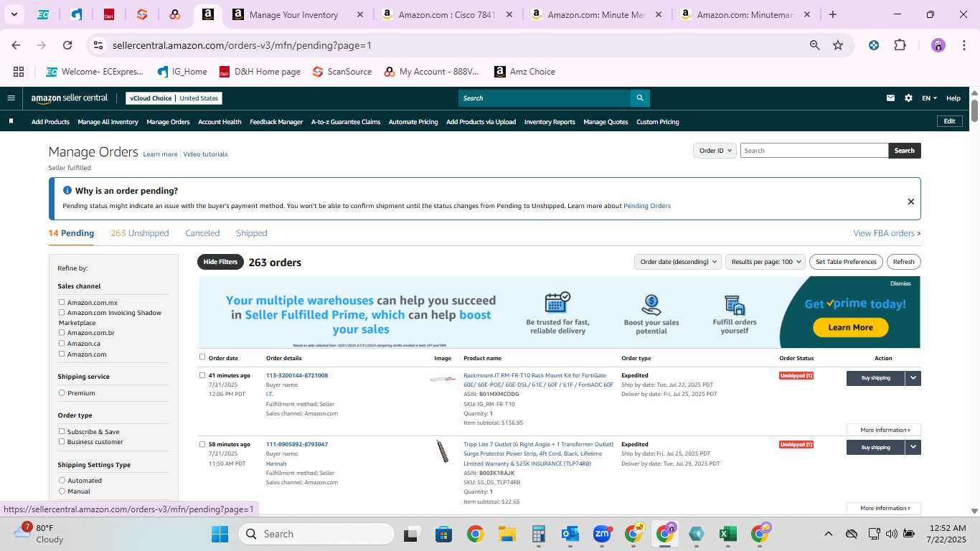Open Zoom from the taskbar

pyautogui.click(x=601, y=534)
